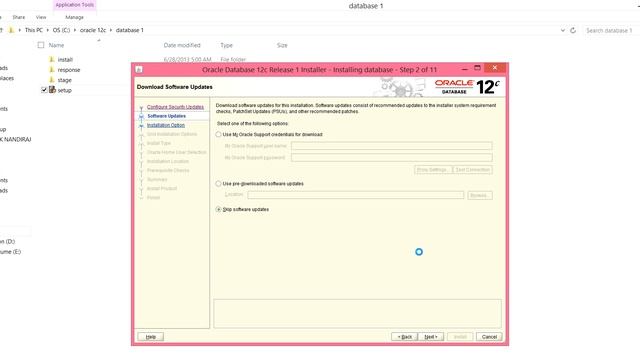The image size is (640, 360).
Task: Maximize the Oracle installer window
Action: (477, 68)
